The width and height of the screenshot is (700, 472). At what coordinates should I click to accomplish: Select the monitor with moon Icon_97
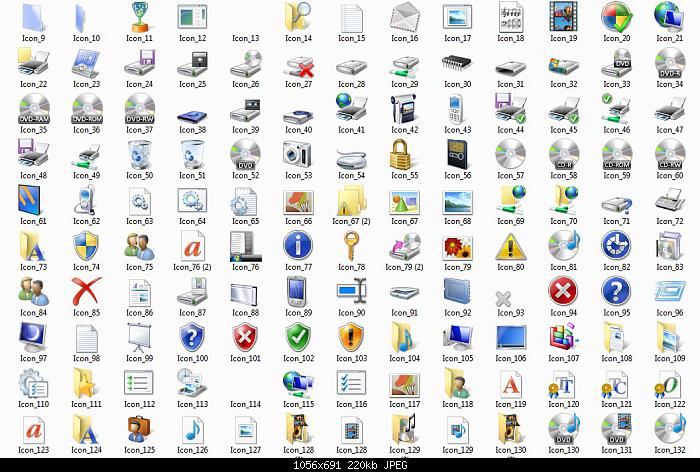pyautogui.click(x=32, y=337)
